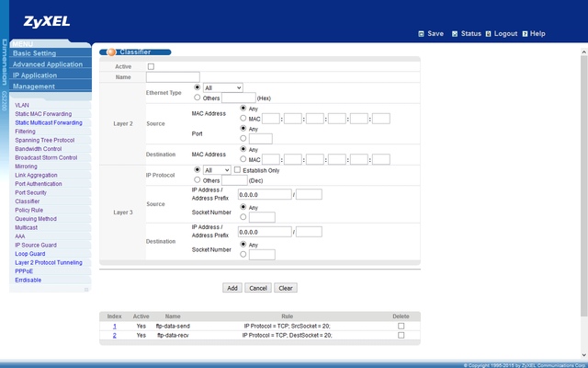Click Layer 2 Source Port number field
Image resolution: width=588 pixels, height=368 pixels.
tap(261, 139)
